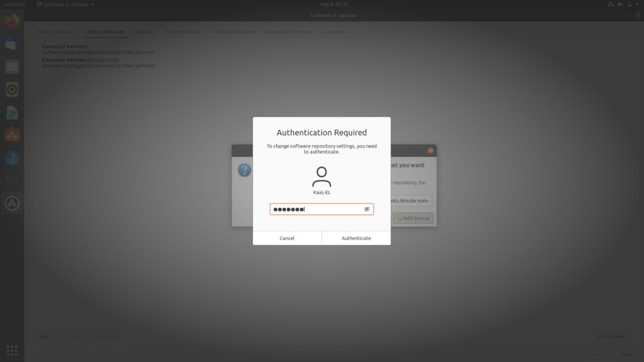Open Thunderbird mail from the dock
The width and height of the screenshot is (644, 362).
coord(12,44)
